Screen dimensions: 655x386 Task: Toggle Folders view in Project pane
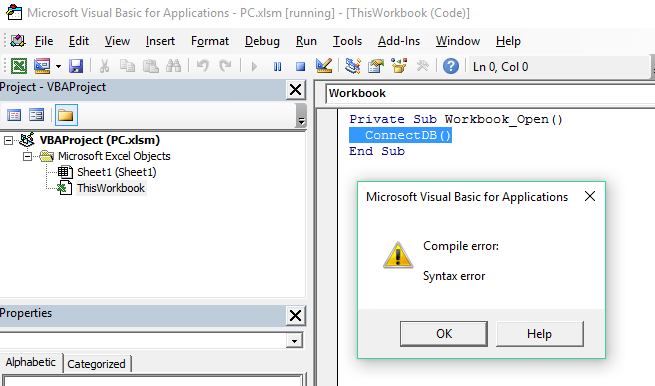point(66,115)
